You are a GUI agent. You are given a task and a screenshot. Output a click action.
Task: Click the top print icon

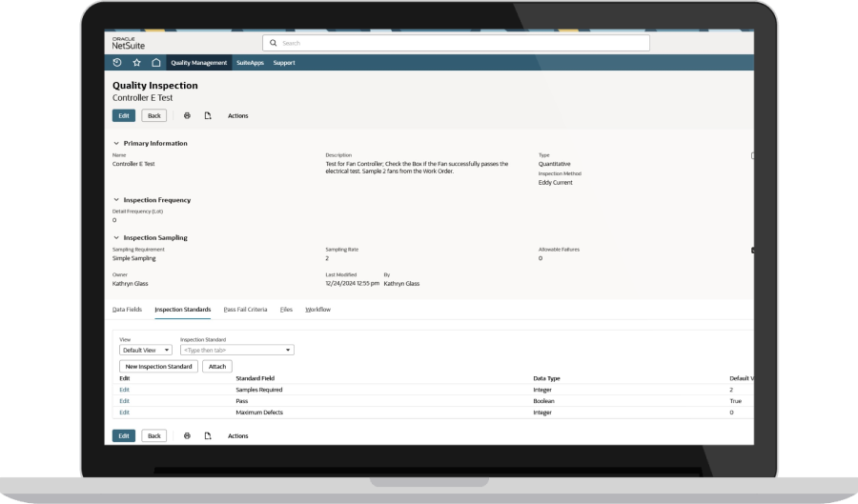coord(187,116)
